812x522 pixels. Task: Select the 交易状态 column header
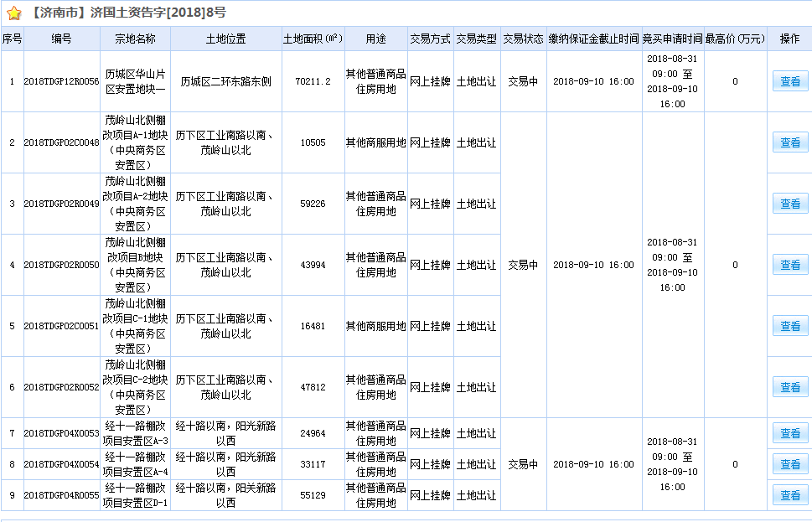click(523, 39)
